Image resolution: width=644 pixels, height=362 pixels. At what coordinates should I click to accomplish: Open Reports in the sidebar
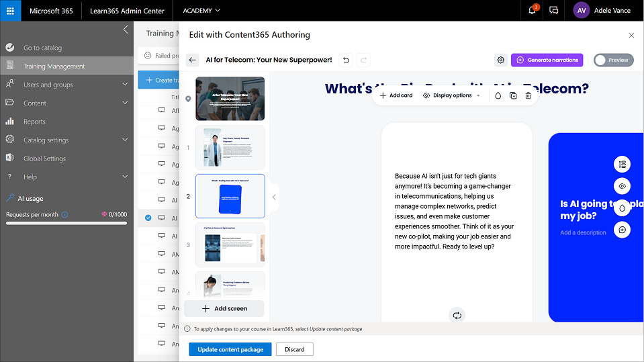(x=34, y=122)
